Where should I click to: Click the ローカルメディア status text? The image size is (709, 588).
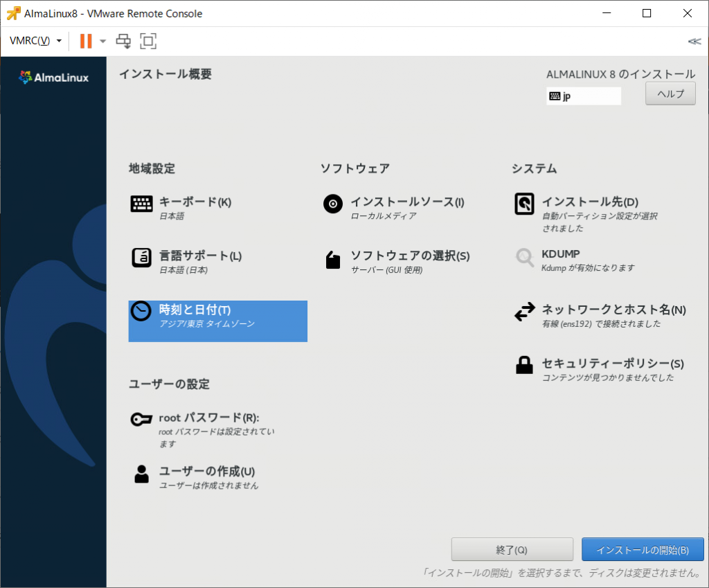pos(384,216)
